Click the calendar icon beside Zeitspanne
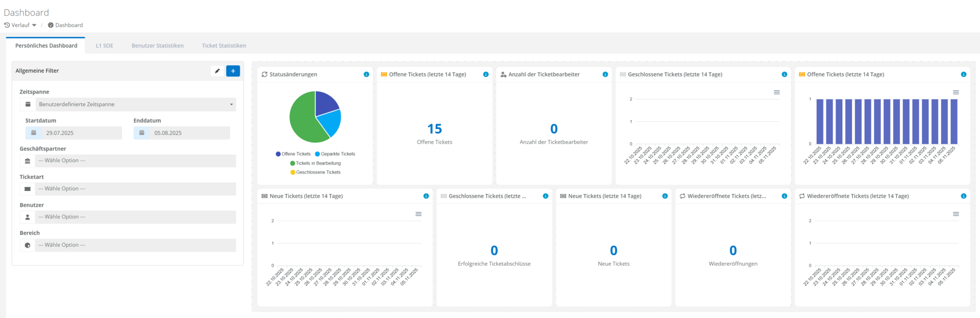 [x=28, y=104]
